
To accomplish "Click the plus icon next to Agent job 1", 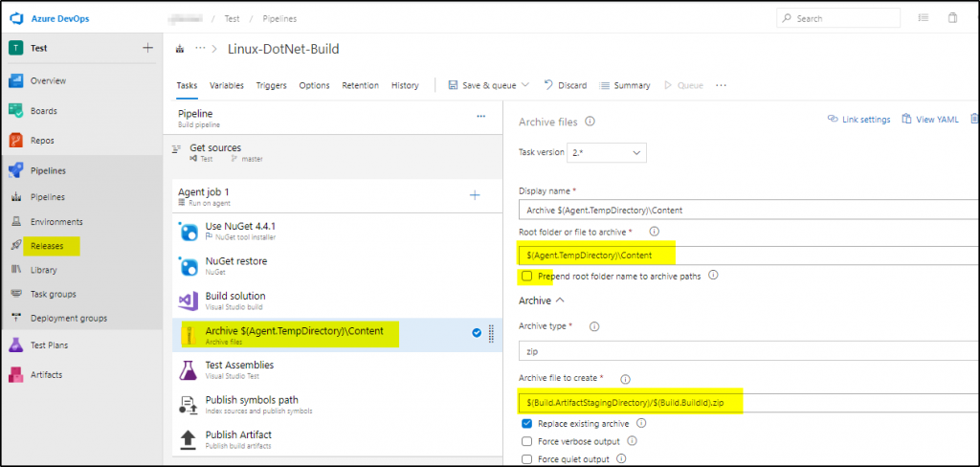I will coord(474,195).
